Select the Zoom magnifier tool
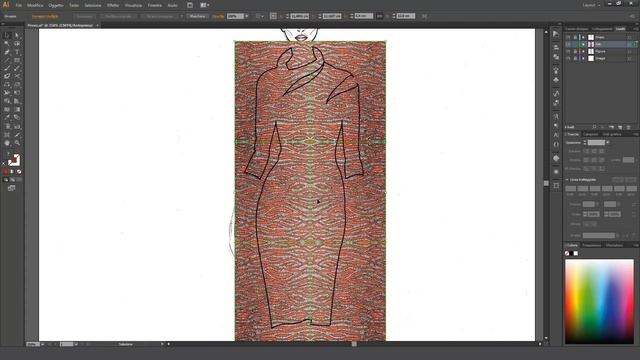This screenshot has height=360, width=640. click(x=17, y=143)
